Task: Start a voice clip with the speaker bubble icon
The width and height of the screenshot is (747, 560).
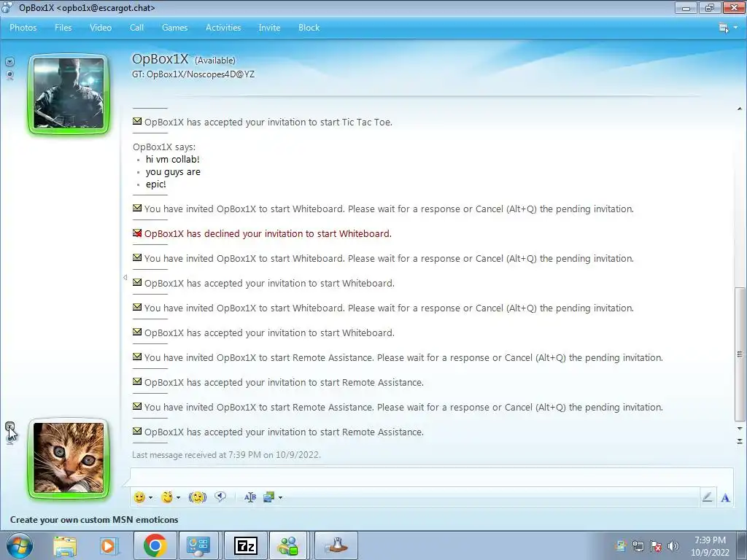Action: [x=220, y=497]
